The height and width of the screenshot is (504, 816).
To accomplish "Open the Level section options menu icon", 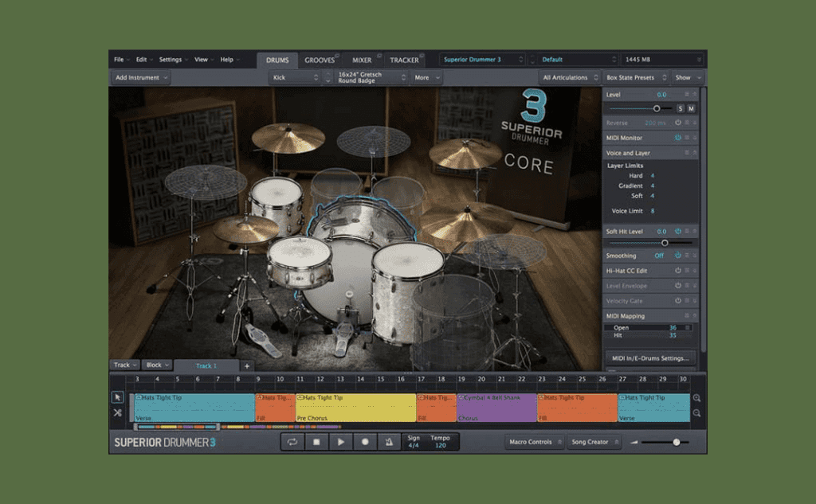I will [687, 95].
